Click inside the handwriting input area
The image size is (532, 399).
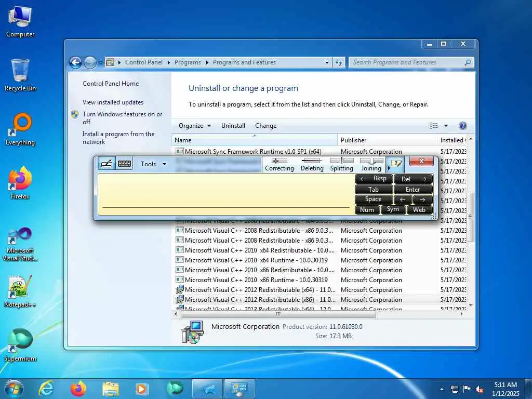click(225, 194)
